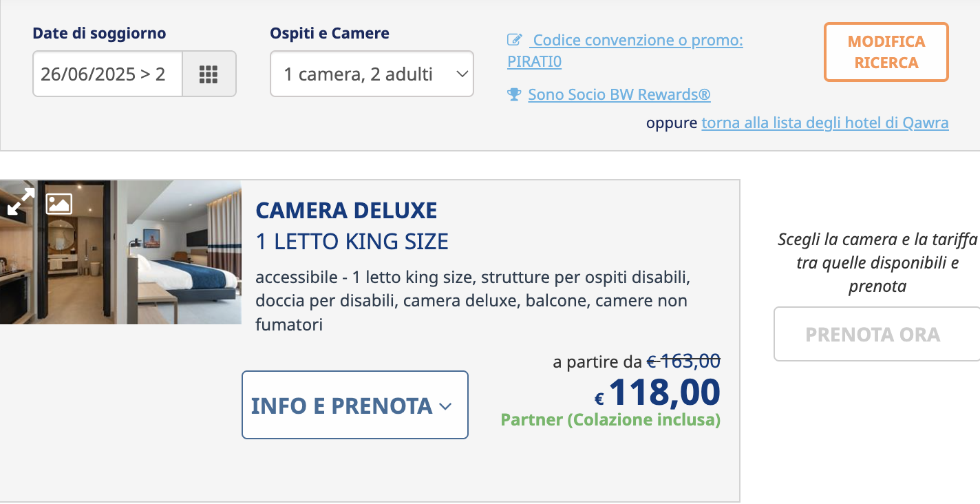The image size is (980, 504).
Task: Click the chevron inside Info e Prenota
Action: (445, 406)
